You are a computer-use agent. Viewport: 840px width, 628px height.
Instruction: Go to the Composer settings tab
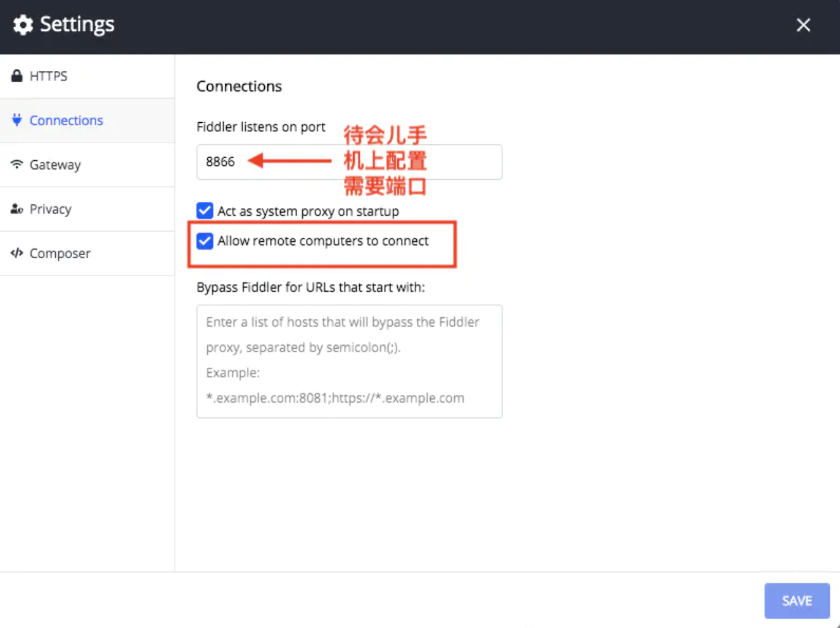coord(87,253)
